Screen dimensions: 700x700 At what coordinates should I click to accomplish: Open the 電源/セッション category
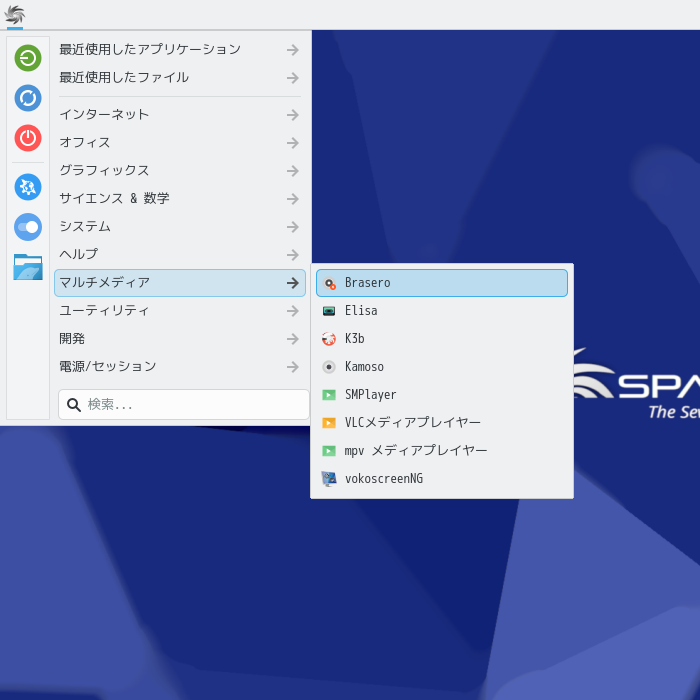(x=180, y=367)
